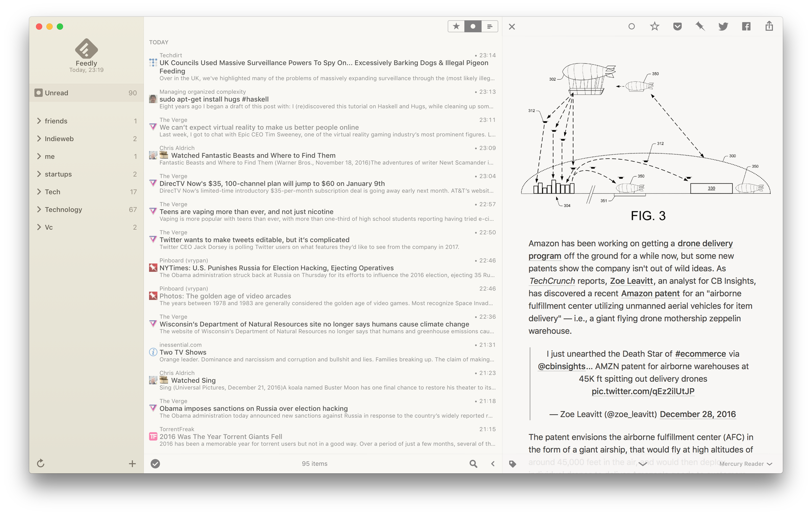The image size is (812, 515).
Task: Open Techdirt UK Councils surveillance article
Action: click(x=322, y=67)
